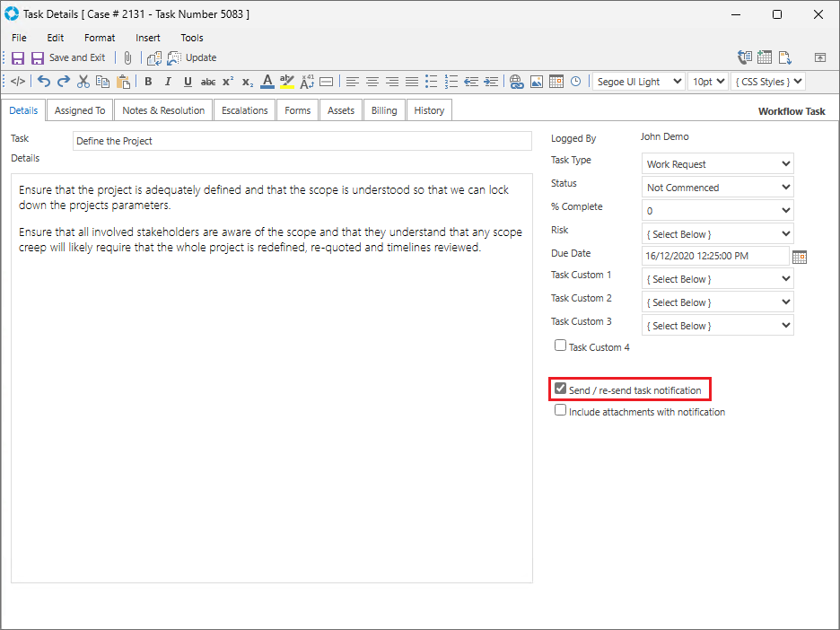Insert a hyperlink using the link icon
This screenshot has height=630, width=840.
(x=516, y=82)
